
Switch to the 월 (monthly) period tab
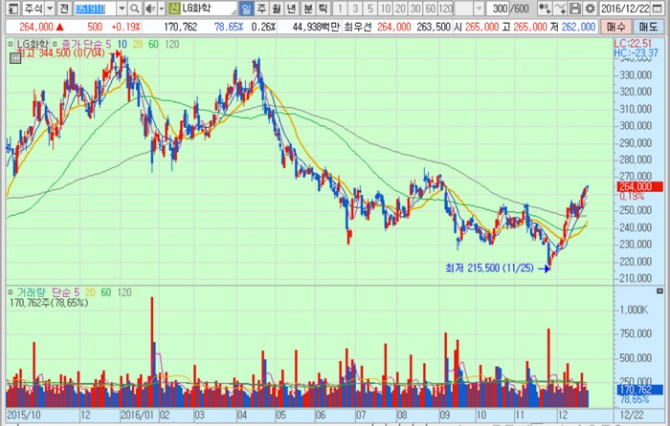[x=278, y=8]
